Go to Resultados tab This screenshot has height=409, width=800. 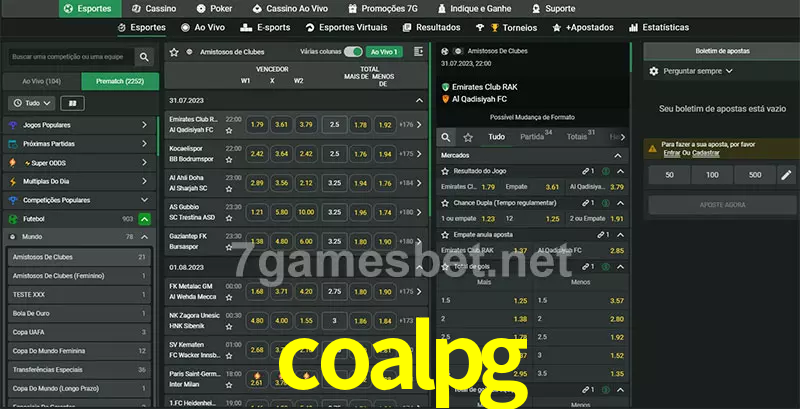[432, 28]
